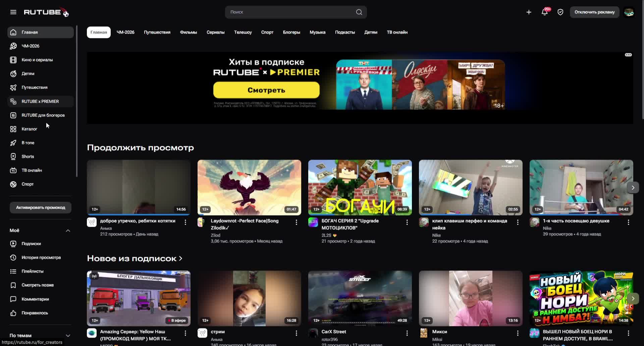Click the RUTUBE logo
This screenshot has height=346, width=644.
(46, 12)
